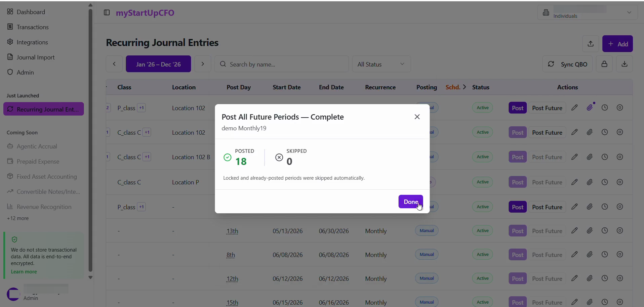Open the history clock in the 05/13/2026 row
This screenshot has width=644, height=307.
point(605,230)
